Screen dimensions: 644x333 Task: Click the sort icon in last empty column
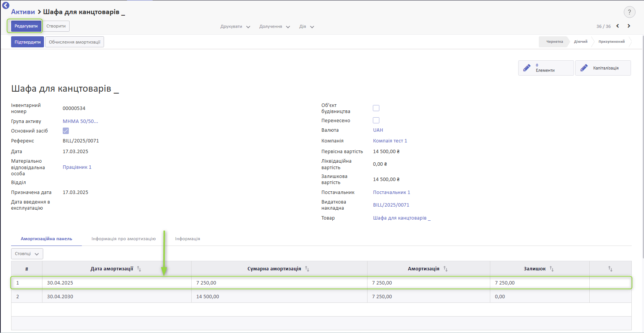(610, 269)
